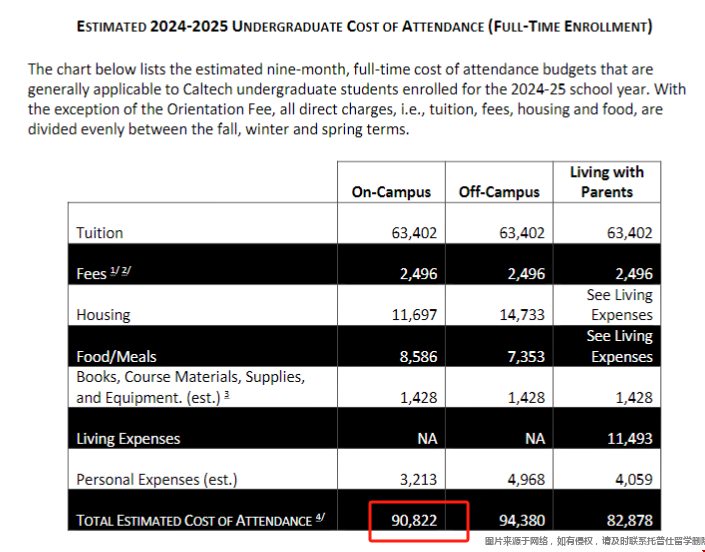The image size is (705, 552).
Task: Select the Living with Parents column header
Action: pyautogui.click(x=607, y=182)
